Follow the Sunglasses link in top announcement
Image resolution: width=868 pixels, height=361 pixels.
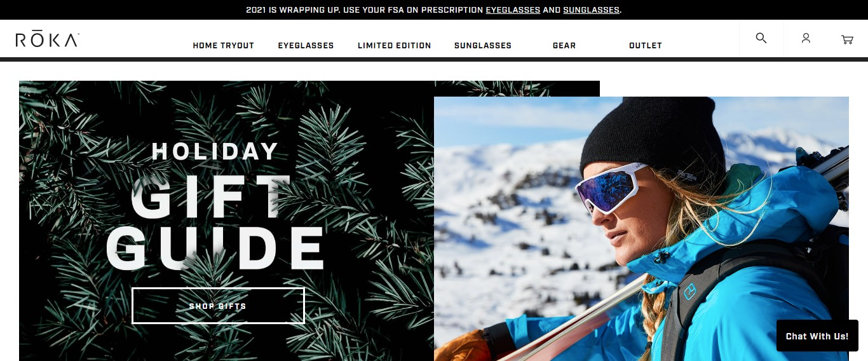click(591, 10)
